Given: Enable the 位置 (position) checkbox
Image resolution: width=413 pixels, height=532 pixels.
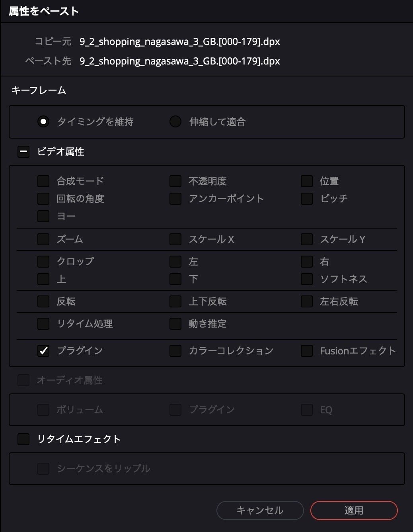Looking at the screenshot, I should point(306,181).
